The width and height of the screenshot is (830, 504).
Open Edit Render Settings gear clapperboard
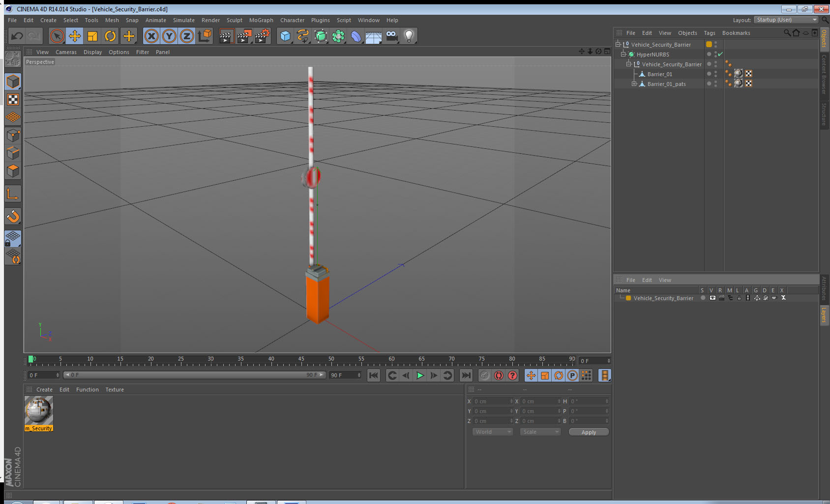[262, 36]
